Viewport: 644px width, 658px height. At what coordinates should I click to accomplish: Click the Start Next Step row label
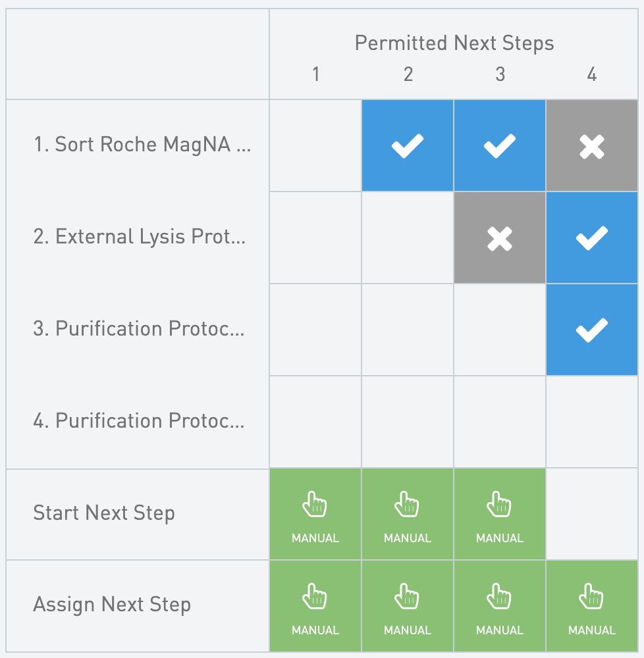[x=104, y=514]
